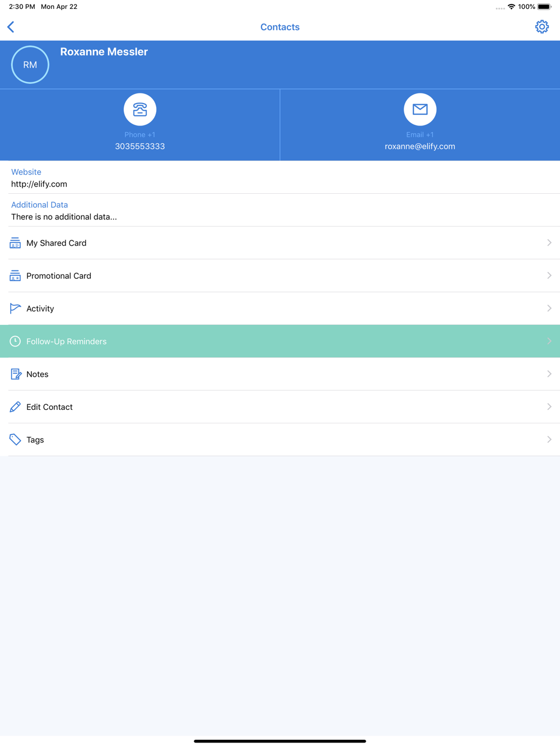The width and height of the screenshot is (560, 747).
Task: Tap the Follow-Up Reminders clock icon
Action: point(15,341)
